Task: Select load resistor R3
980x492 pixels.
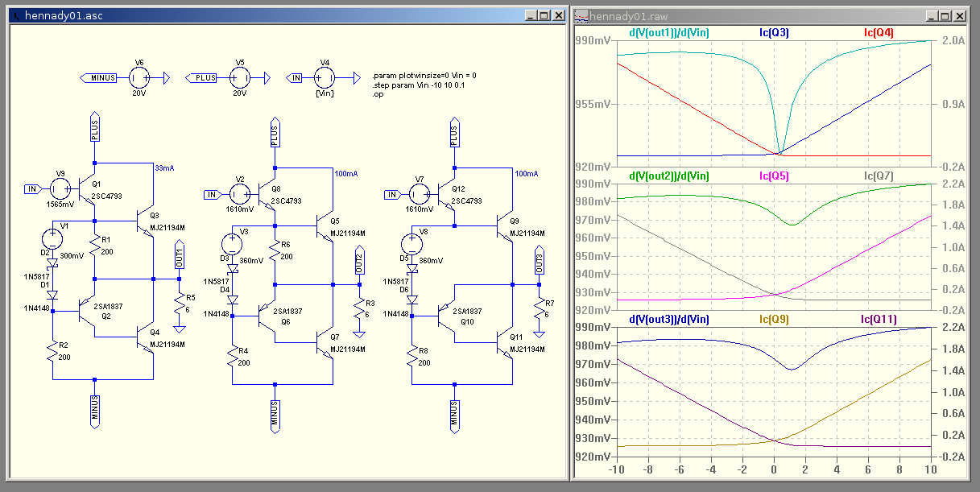Action: (360, 309)
